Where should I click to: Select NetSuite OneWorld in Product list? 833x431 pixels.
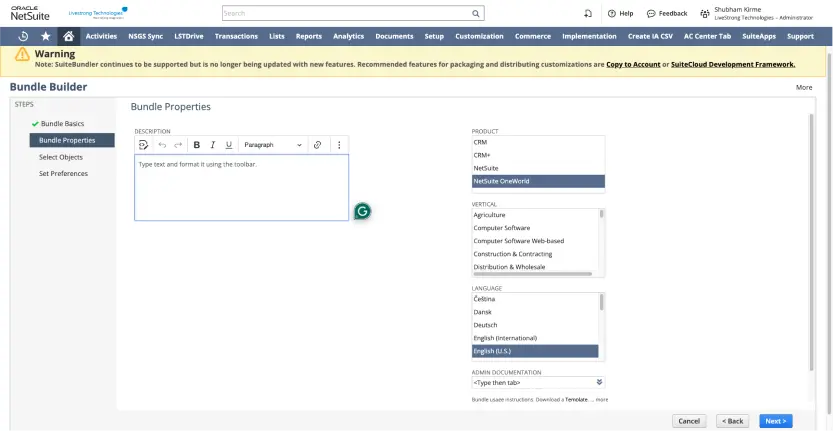(538, 181)
